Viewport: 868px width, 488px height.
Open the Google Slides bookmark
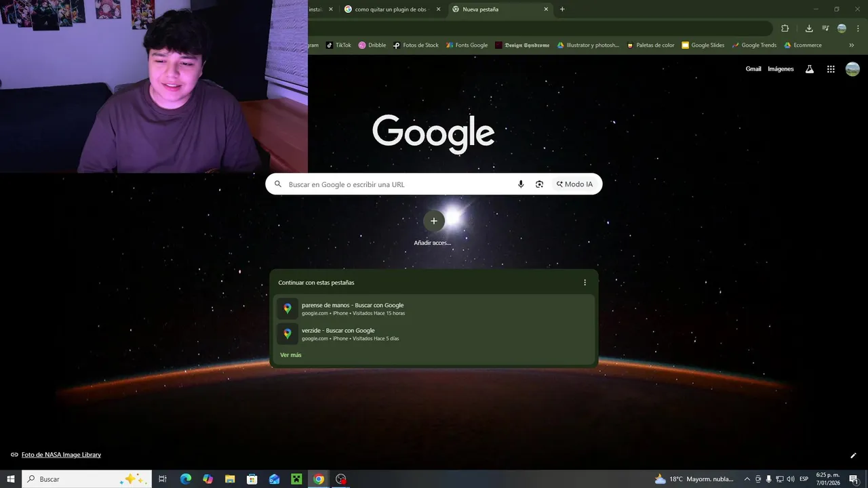(703, 45)
